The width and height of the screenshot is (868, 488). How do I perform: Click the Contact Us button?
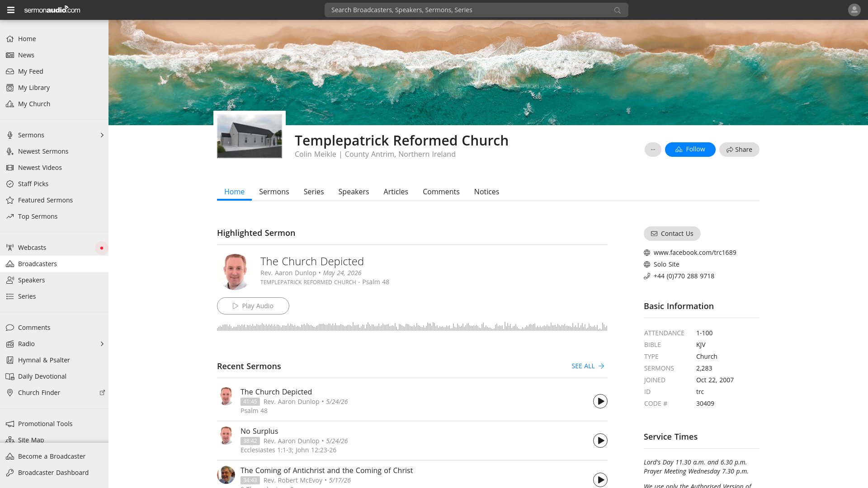click(x=672, y=234)
